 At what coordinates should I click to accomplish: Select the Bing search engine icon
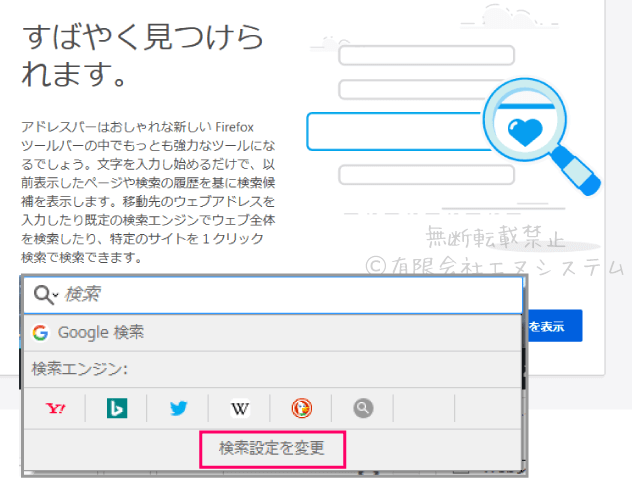[117, 408]
